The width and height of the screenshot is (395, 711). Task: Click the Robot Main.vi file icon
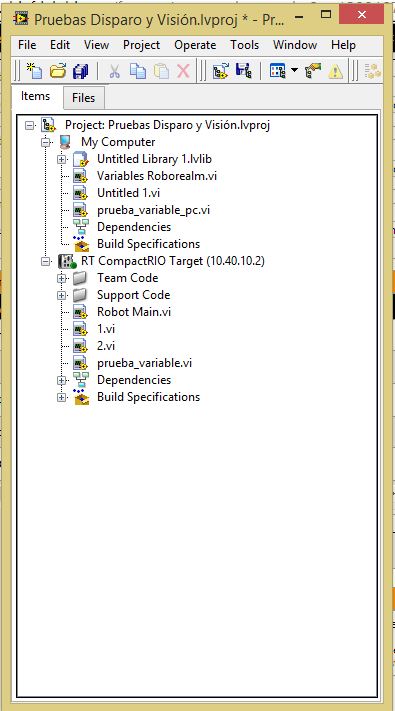(x=80, y=313)
